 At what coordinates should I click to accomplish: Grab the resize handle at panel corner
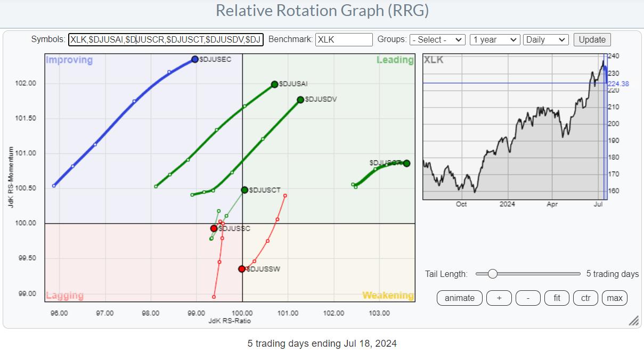[633, 321]
